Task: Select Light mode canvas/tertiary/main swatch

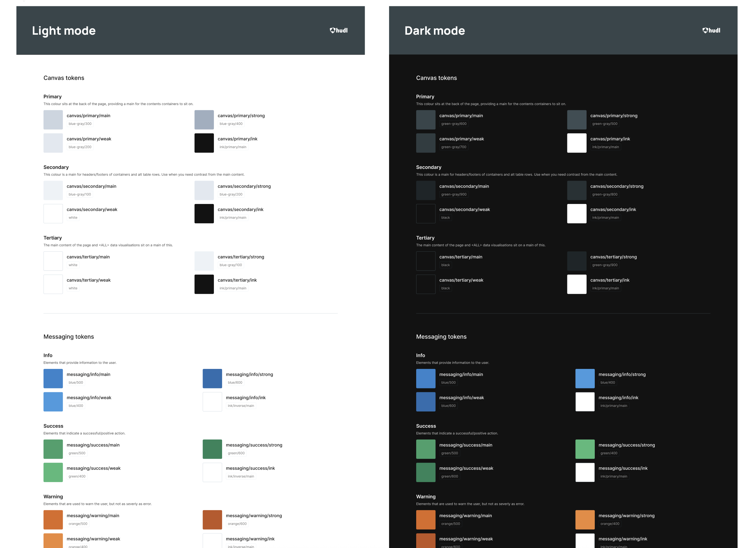Action: [x=53, y=261]
